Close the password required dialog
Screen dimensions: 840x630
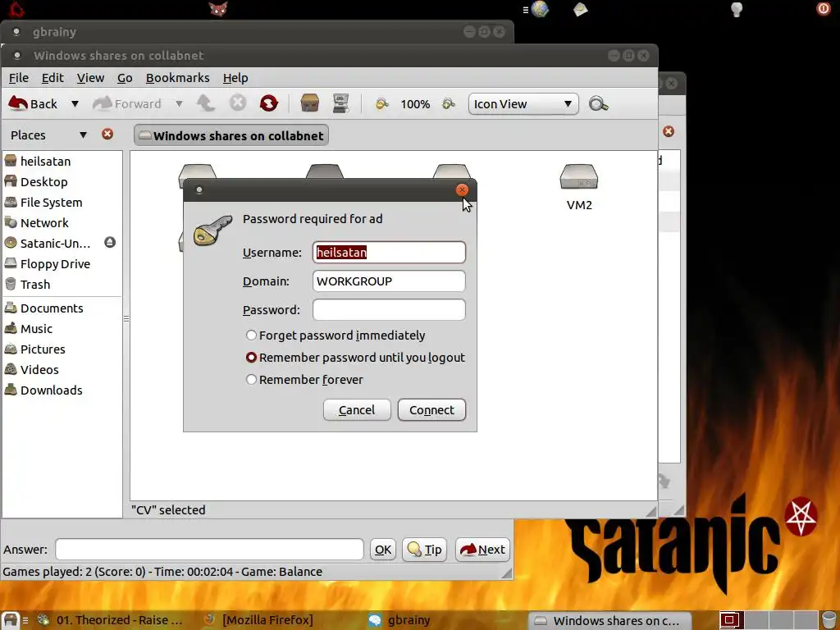click(462, 189)
